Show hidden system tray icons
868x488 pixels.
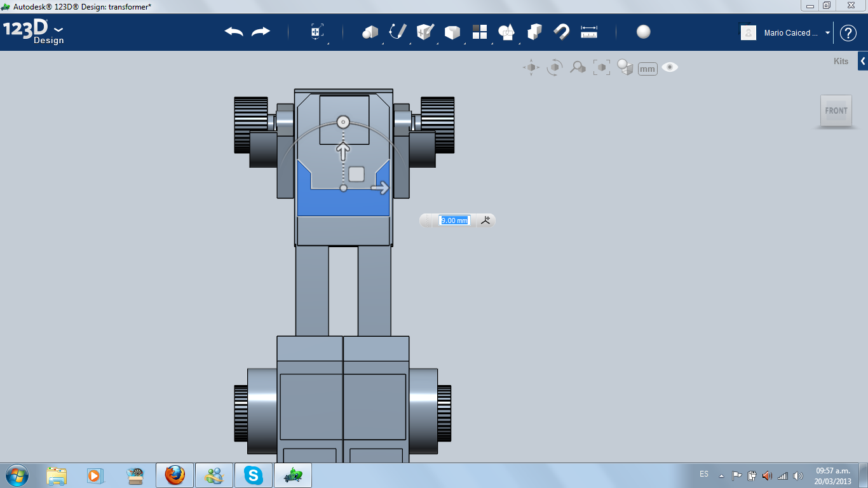point(721,475)
